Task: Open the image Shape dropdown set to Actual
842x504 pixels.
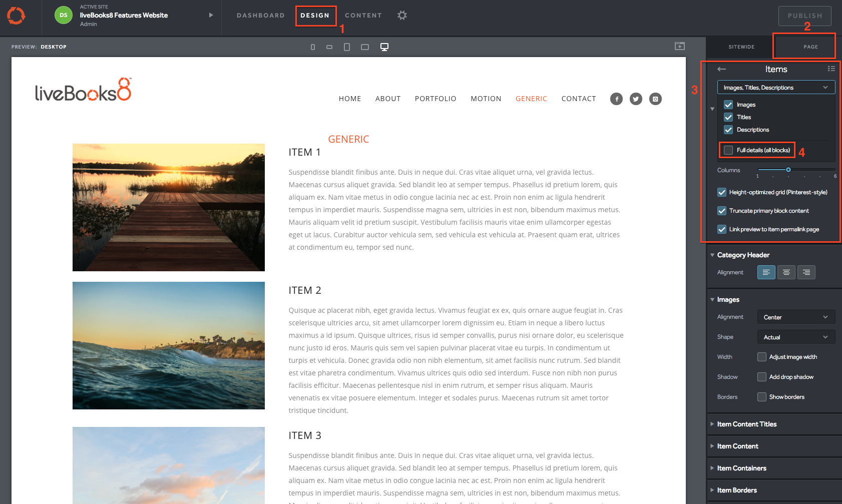Action: tap(795, 337)
